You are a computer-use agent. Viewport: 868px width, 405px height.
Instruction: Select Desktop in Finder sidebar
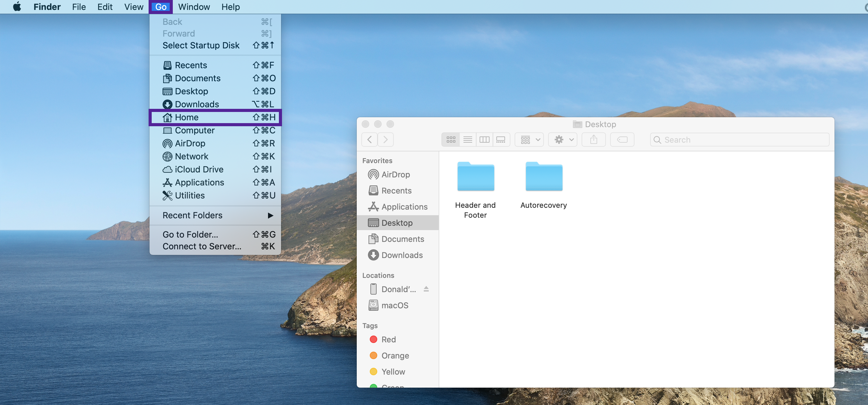pyautogui.click(x=398, y=223)
